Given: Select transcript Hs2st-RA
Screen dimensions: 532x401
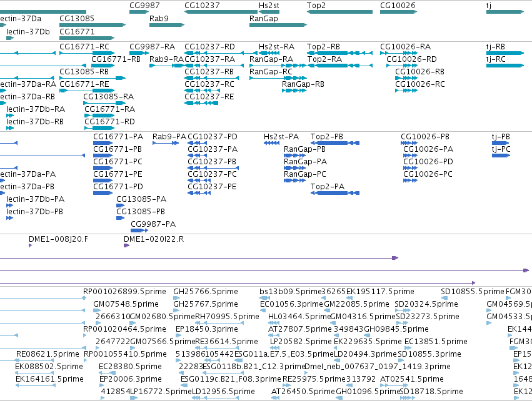Looking at the screenshot, I should 276,47.
